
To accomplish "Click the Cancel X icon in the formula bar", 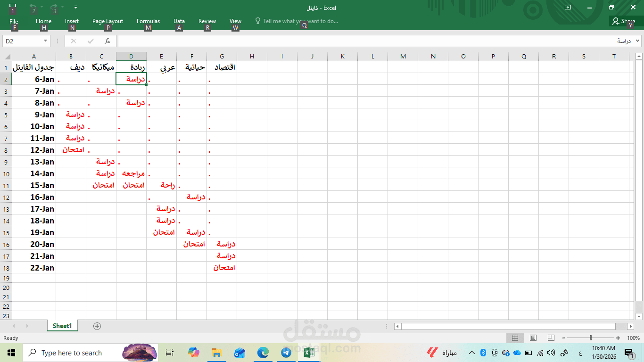I will pos(74,41).
